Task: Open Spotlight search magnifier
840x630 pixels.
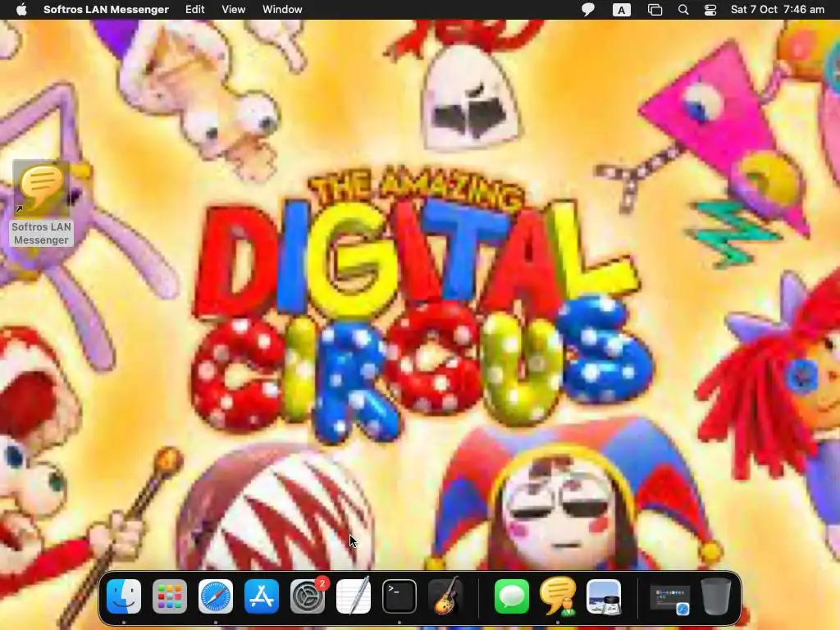Action: pyautogui.click(x=683, y=10)
